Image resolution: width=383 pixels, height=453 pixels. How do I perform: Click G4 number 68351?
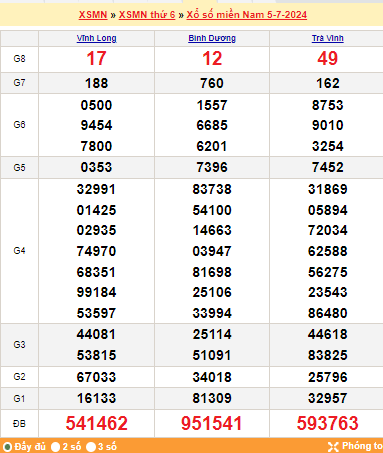[97, 272]
